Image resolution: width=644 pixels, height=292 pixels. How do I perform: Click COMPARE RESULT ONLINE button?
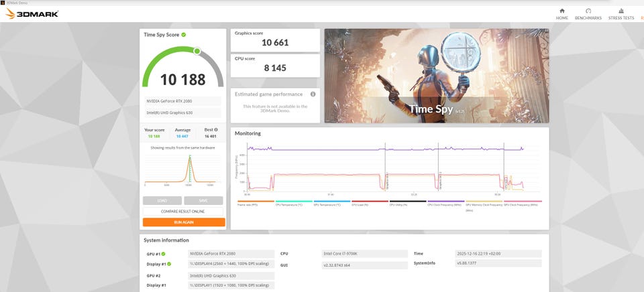point(182,211)
